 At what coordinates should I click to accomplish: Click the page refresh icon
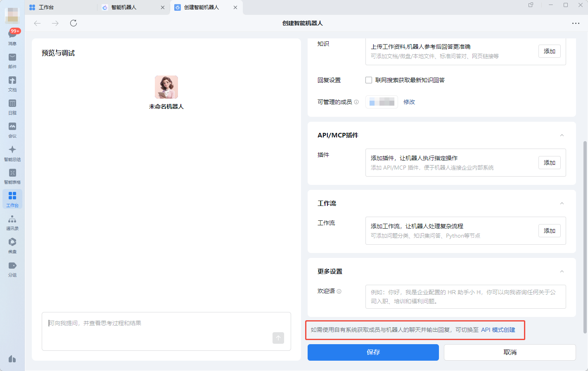[x=73, y=23]
